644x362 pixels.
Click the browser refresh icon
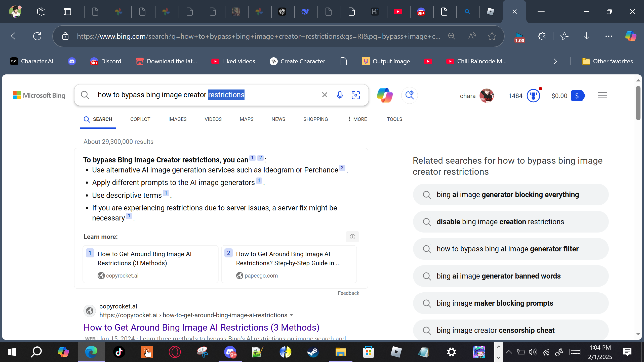(x=37, y=36)
